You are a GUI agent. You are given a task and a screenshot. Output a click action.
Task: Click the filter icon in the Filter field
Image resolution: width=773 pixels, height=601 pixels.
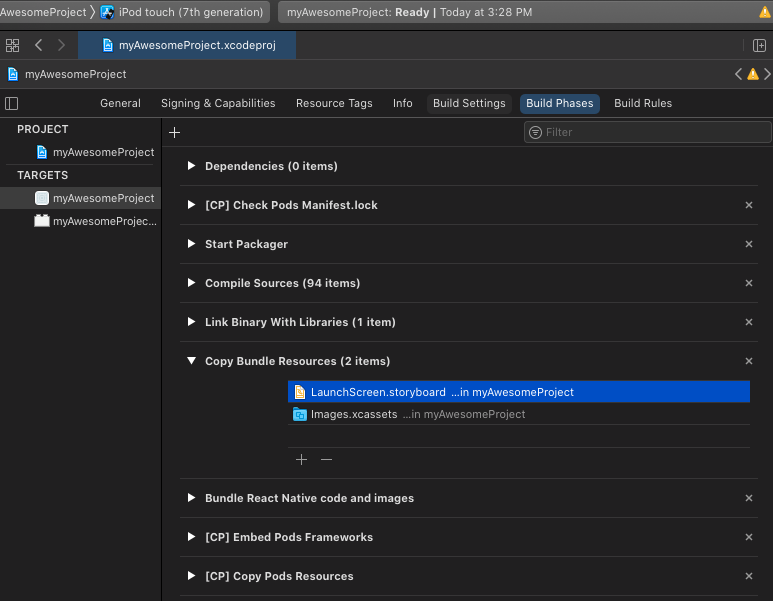coord(535,133)
